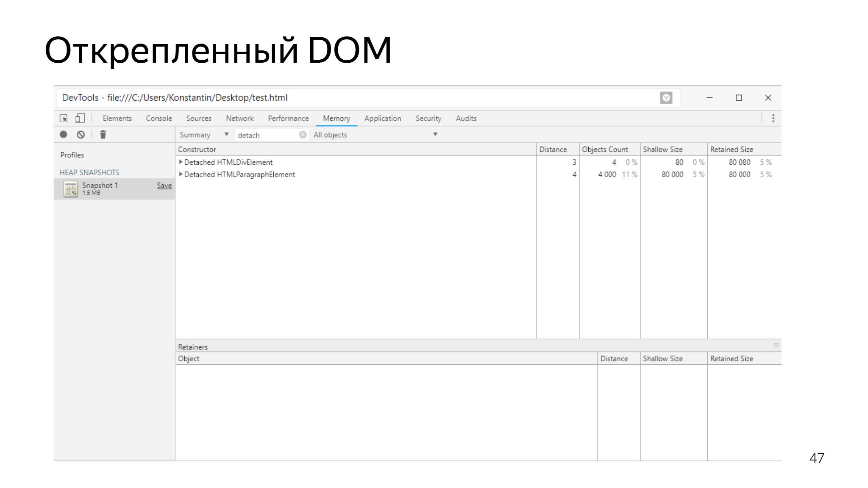868x488 pixels.
Task: Open the Console panel
Action: 158,118
